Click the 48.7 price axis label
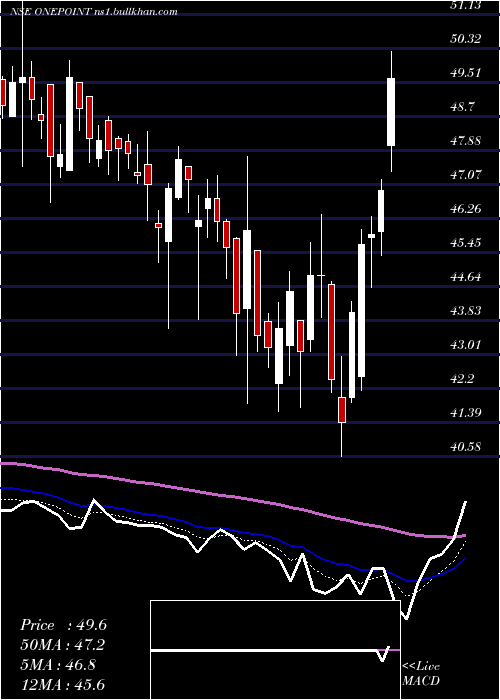The height and width of the screenshot is (700, 500). pyautogui.click(x=462, y=107)
